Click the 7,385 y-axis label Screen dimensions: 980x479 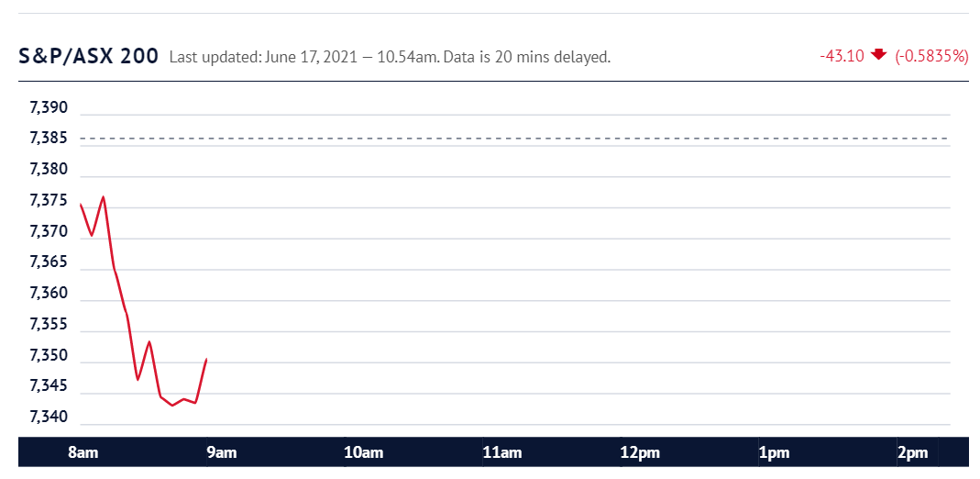coord(48,139)
